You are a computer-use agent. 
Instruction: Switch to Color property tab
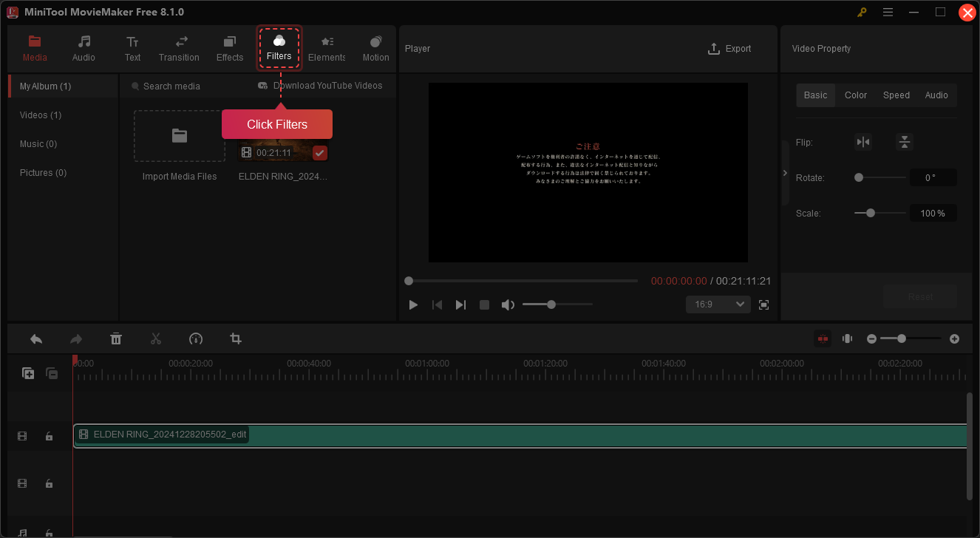click(x=856, y=95)
